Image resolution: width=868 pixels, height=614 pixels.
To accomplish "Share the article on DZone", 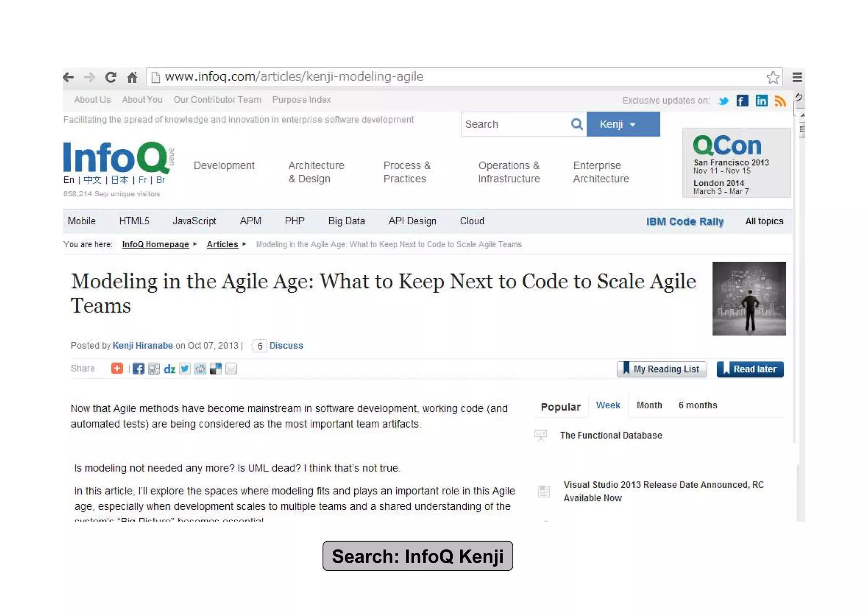I will coord(170,369).
